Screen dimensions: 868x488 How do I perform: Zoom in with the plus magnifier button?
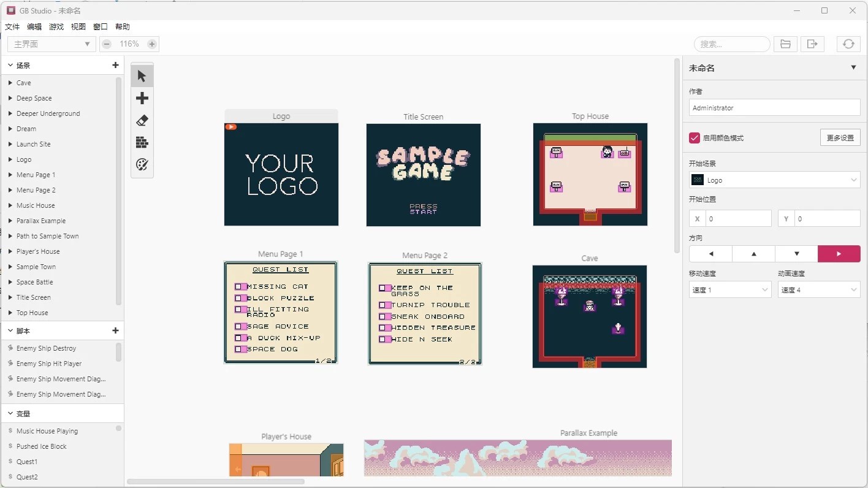(152, 44)
